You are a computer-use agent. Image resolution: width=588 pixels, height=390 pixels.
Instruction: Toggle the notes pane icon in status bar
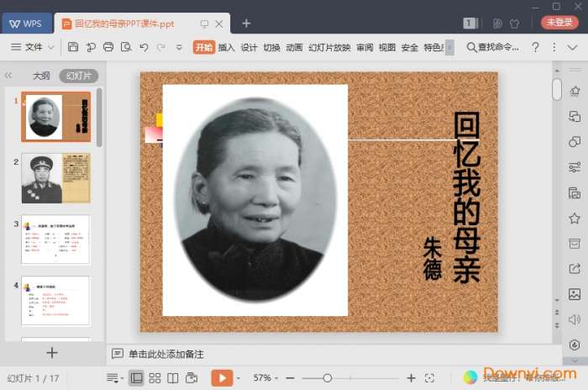tap(113, 378)
